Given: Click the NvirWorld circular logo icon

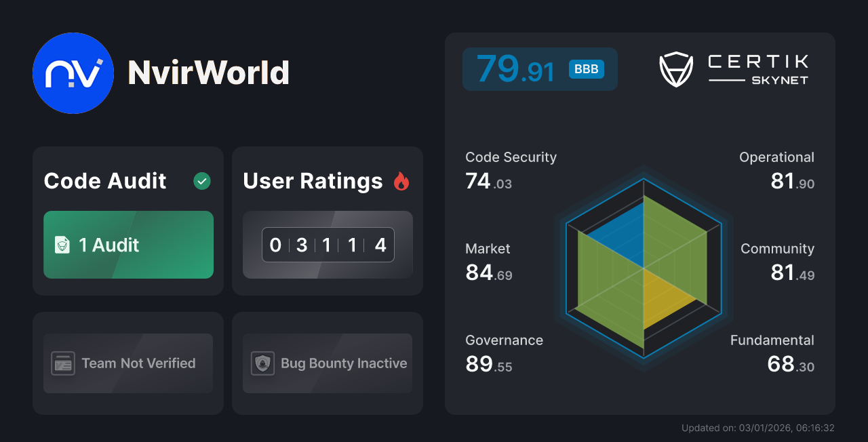Looking at the screenshot, I should 73,73.
